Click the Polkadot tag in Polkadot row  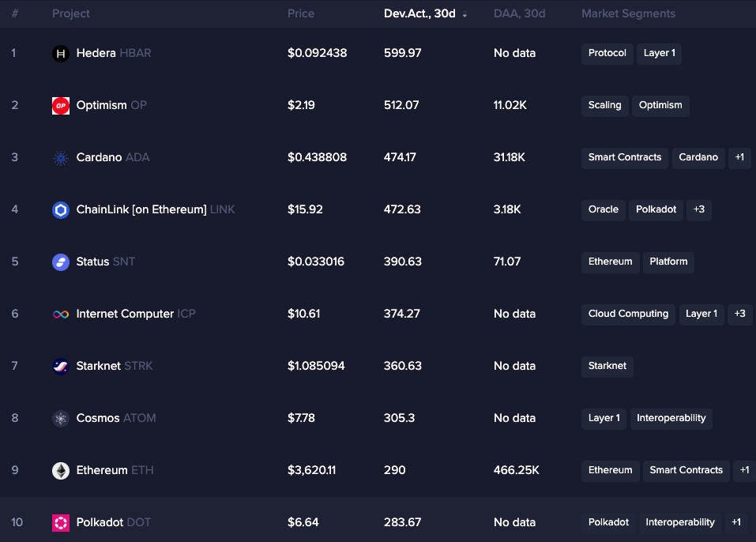tap(608, 522)
